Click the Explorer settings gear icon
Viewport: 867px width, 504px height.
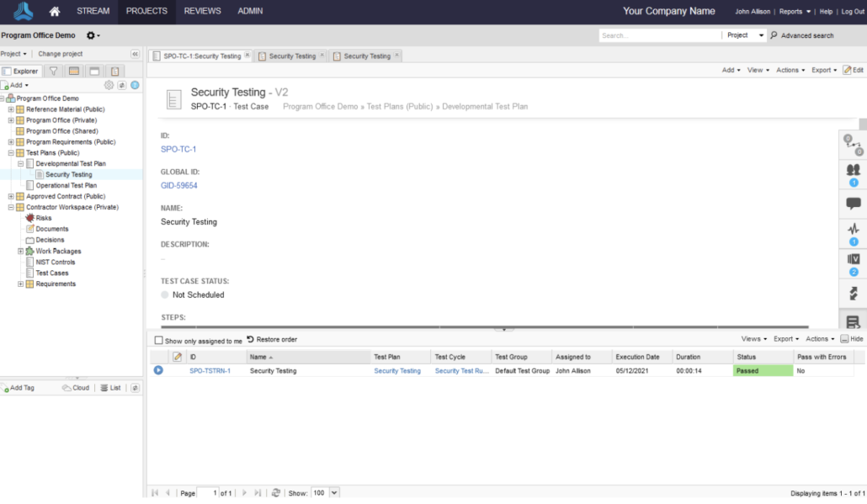pos(109,85)
